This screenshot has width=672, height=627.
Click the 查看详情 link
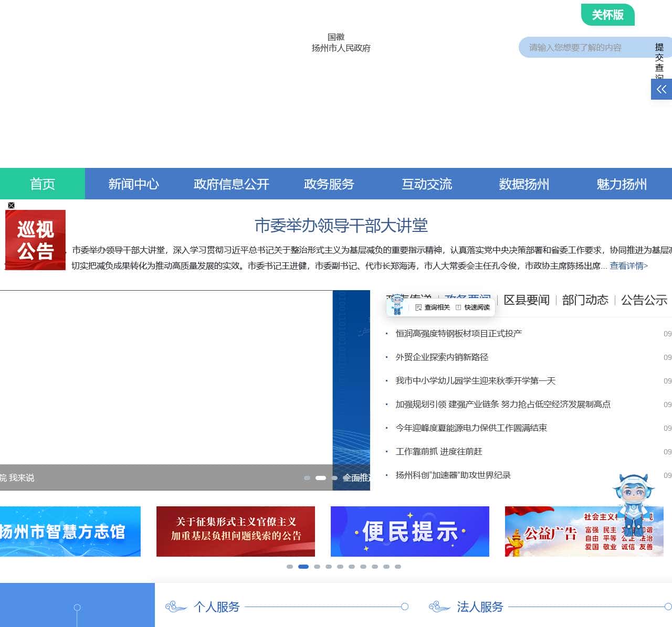(628, 266)
